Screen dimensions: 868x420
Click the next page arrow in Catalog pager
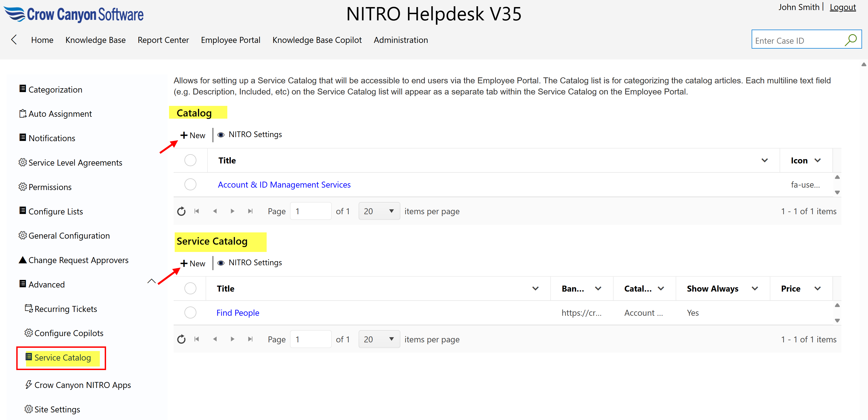(232, 211)
